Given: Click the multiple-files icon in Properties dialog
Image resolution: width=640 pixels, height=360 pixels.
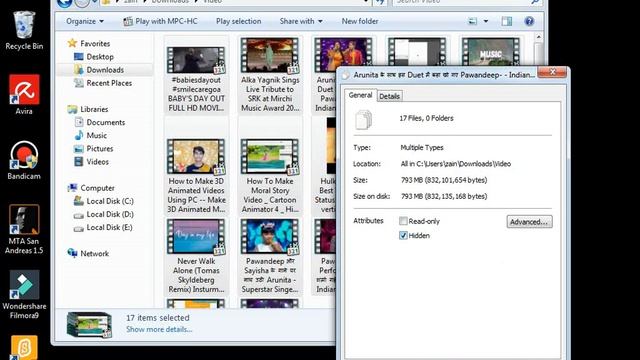Looking at the screenshot, I should (363, 119).
